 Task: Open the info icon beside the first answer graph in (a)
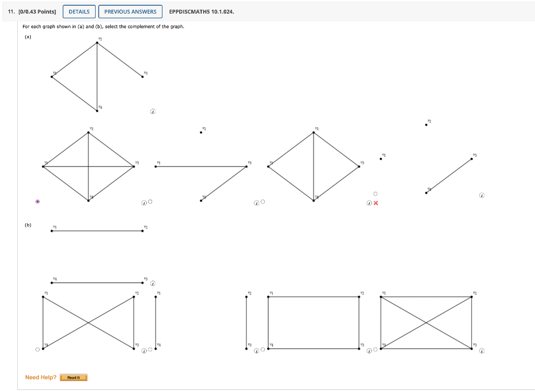(x=144, y=203)
